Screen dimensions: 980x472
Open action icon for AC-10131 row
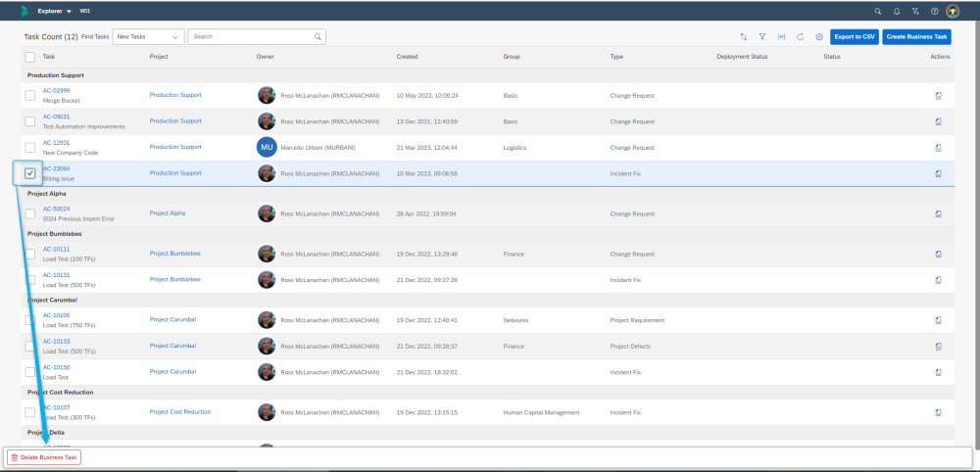tap(939, 280)
